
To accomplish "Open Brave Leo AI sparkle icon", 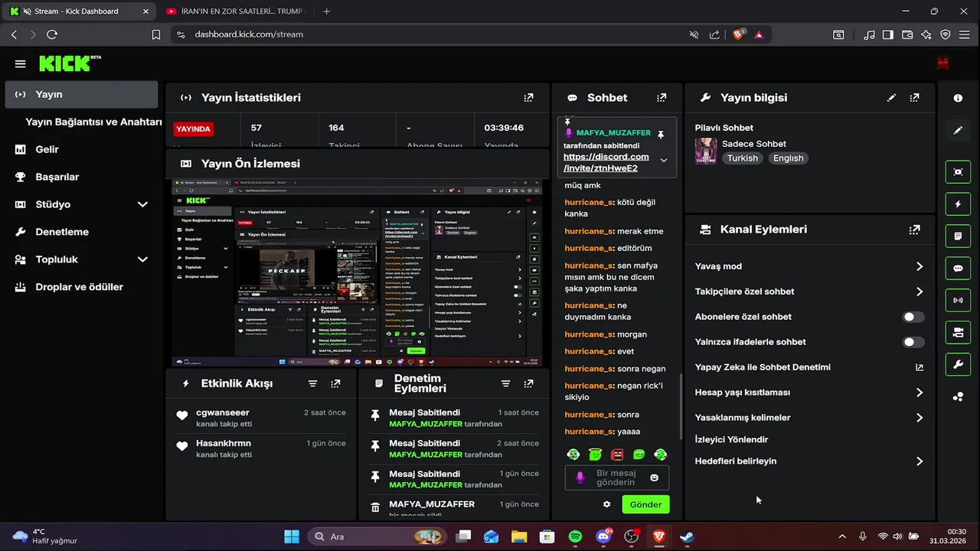I will click(x=926, y=34).
